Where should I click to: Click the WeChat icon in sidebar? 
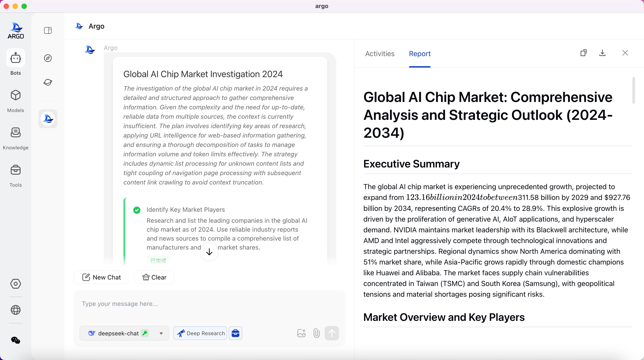(15, 340)
